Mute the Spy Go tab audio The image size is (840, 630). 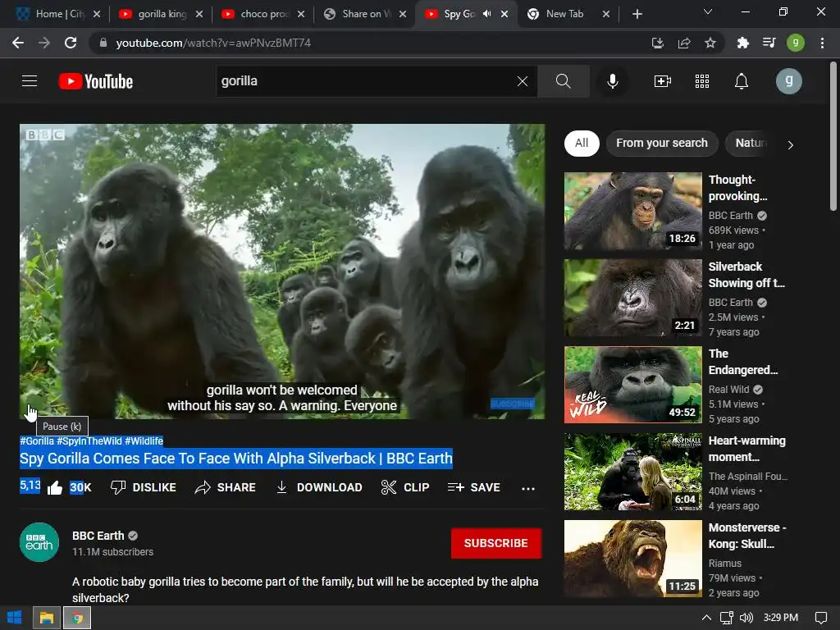tap(486, 14)
